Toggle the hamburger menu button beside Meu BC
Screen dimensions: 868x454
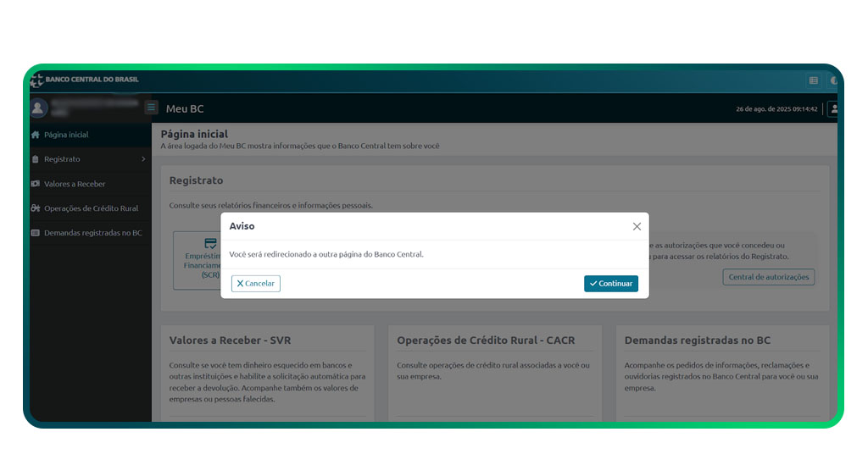click(151, 108)
